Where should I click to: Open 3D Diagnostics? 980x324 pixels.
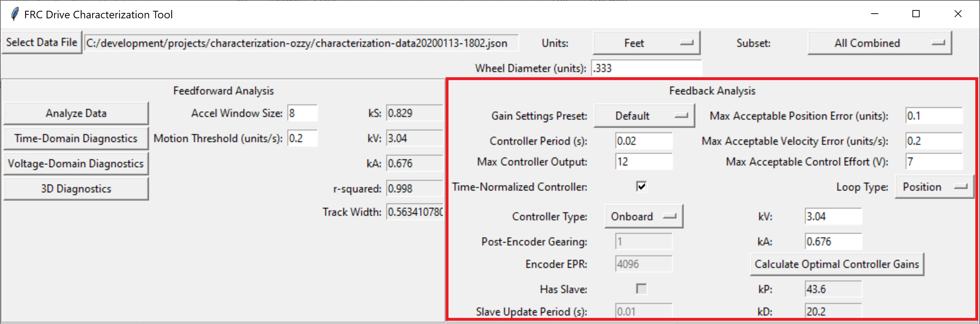point(76,188)
